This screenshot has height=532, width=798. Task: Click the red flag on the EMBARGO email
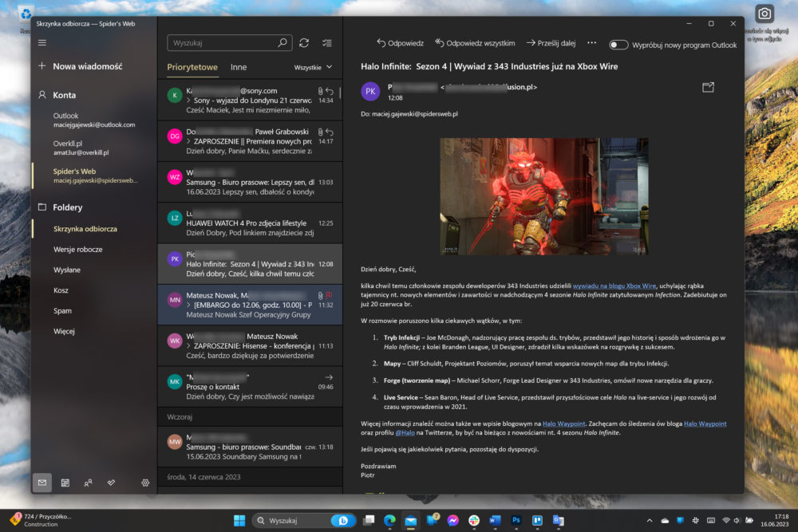pos(330,295)
